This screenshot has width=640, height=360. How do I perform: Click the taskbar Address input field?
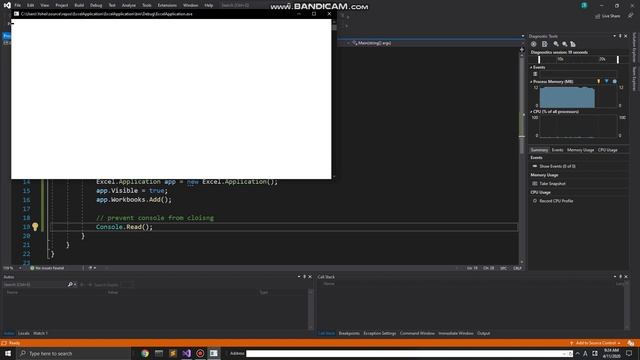click(408, 353)
